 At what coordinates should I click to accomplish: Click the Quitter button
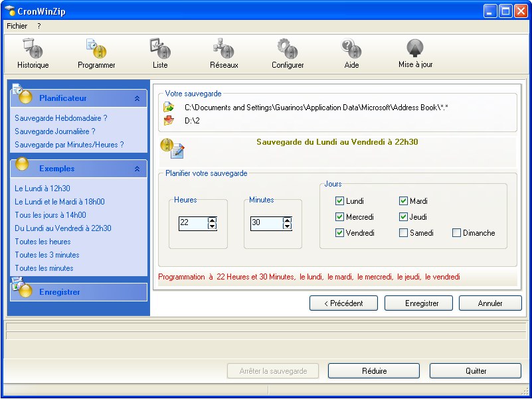coord(476,371)
